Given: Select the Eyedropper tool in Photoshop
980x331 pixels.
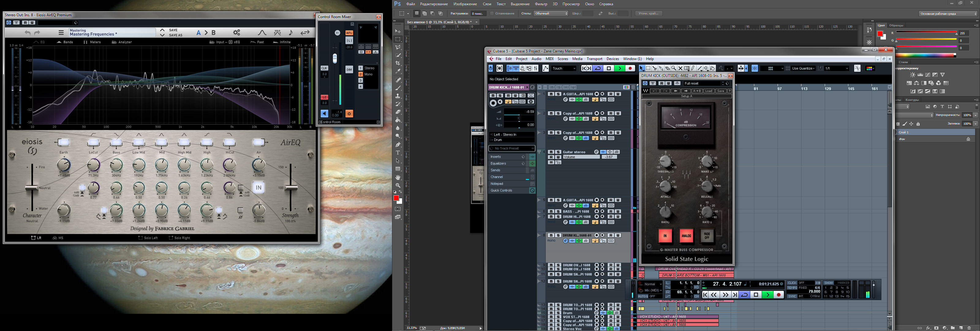Looking at the screenshot, I should [398, 72].
